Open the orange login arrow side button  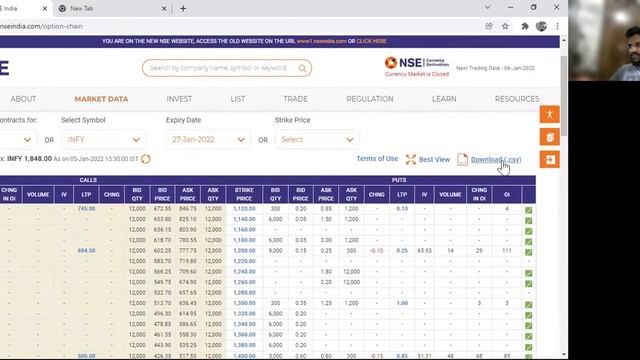(x=549, y=160)
